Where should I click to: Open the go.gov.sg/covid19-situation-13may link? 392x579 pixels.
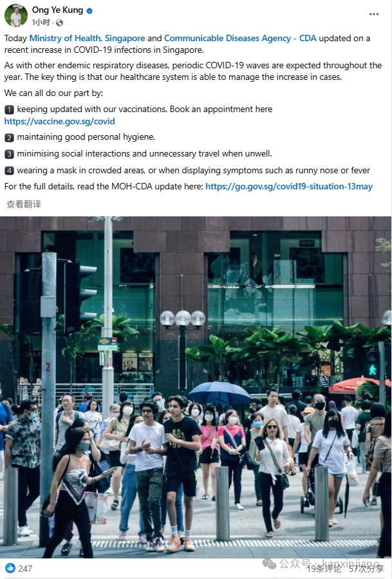click(288, 186)
